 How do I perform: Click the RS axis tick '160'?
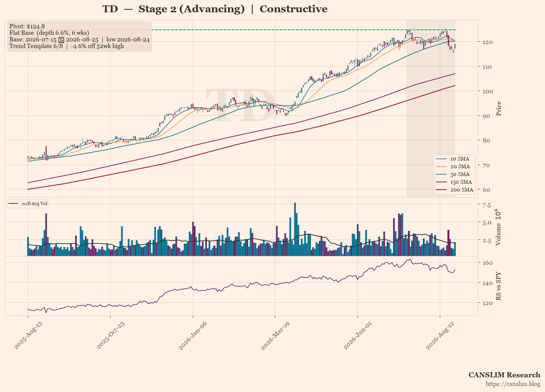[x=487, y=263]
